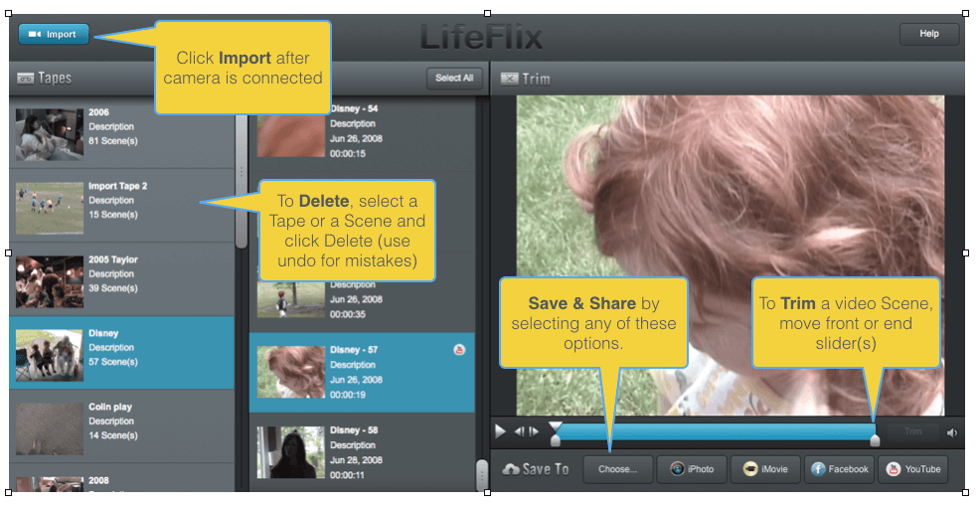Click the Trim button next to timeline
Image resolution: width=980 pixels, height=506 pixels.
pyautogui.click(x=913, y=431)
